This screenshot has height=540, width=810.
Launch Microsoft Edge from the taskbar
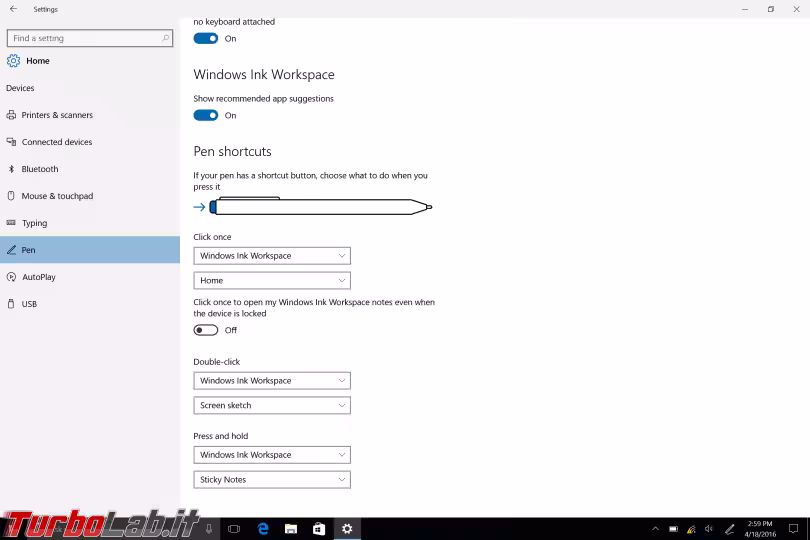[x=263, y=529]
